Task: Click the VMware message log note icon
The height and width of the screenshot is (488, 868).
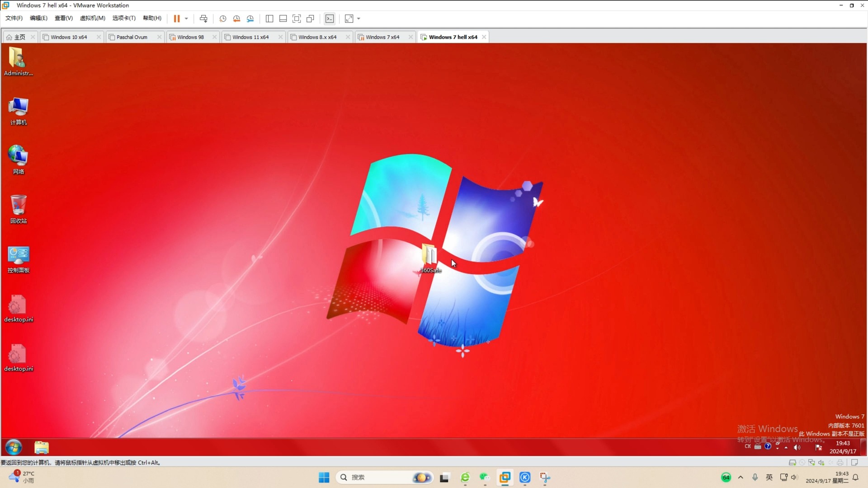Action: tap(854, 463)
